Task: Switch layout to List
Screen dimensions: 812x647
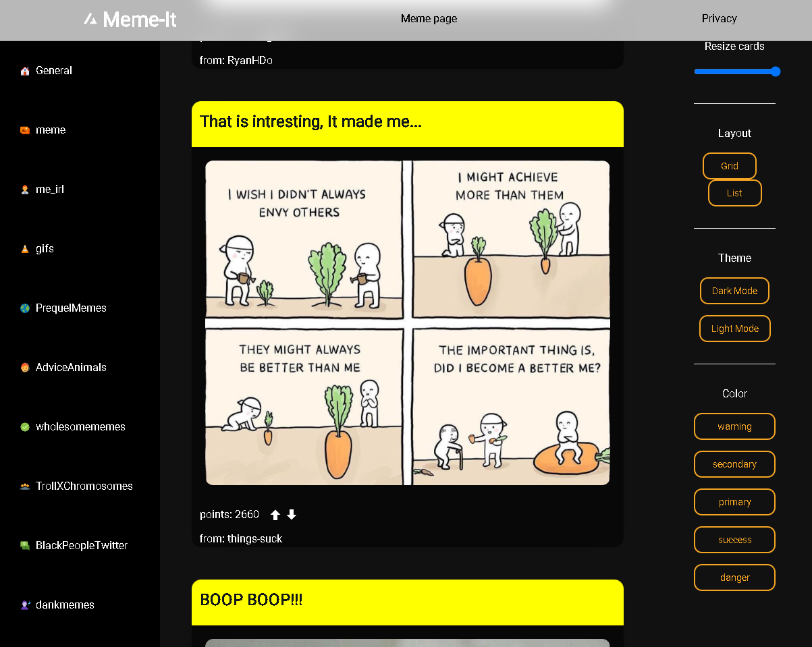Action: [x=734, y=193]
